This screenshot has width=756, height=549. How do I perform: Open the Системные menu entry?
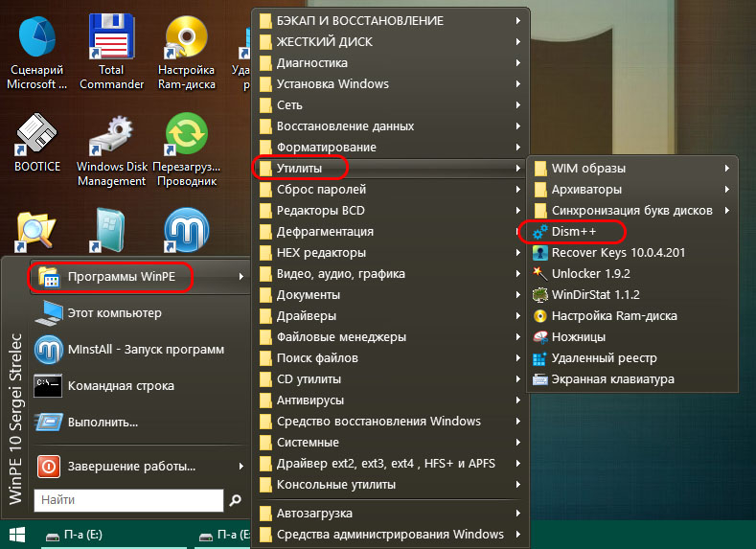390,443
